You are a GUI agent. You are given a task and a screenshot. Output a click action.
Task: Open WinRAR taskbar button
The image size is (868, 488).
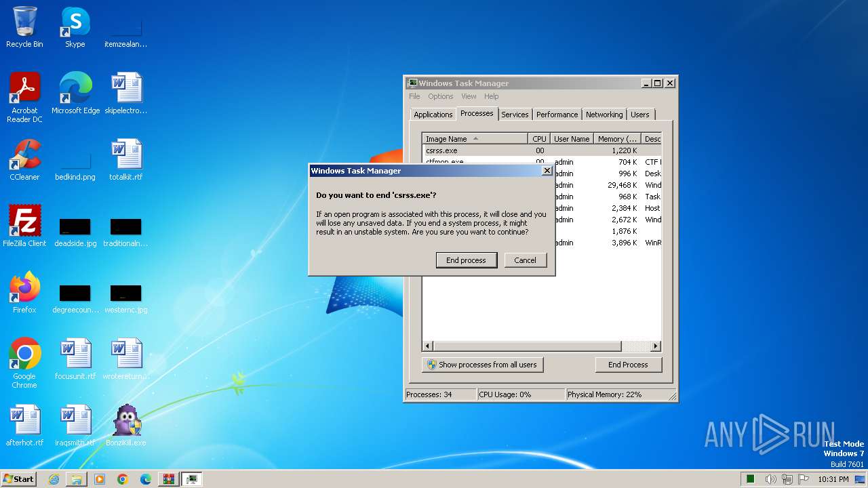pyautogui.click(x=169, y=479)
